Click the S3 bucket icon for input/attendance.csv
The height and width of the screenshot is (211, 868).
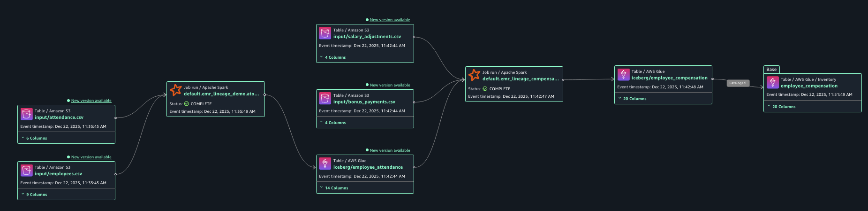point(26,114)
